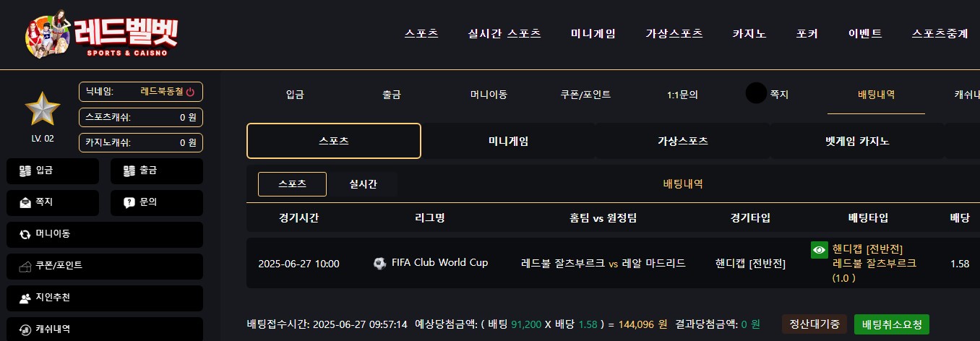This screenshot has height=341, width=980.
Task: Open 문의 inquiry in the sidebar
Action: 157,202
